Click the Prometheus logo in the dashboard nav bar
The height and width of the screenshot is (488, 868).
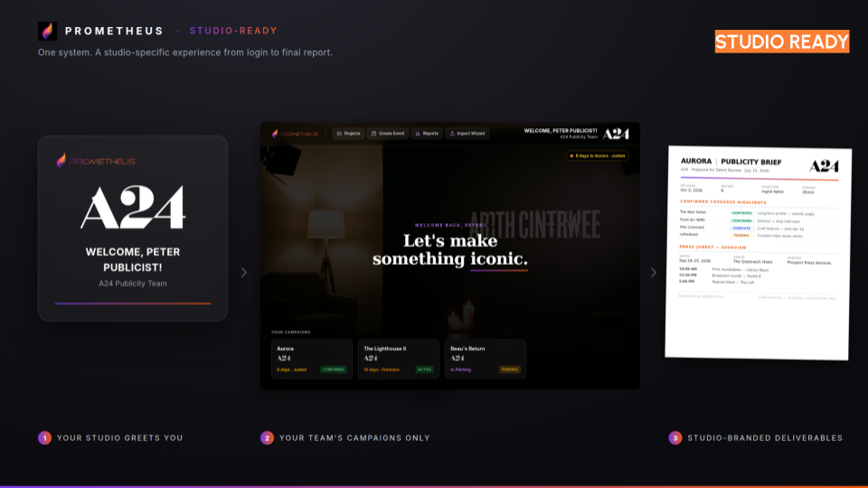pyautogui.click(x=295, y=134)
